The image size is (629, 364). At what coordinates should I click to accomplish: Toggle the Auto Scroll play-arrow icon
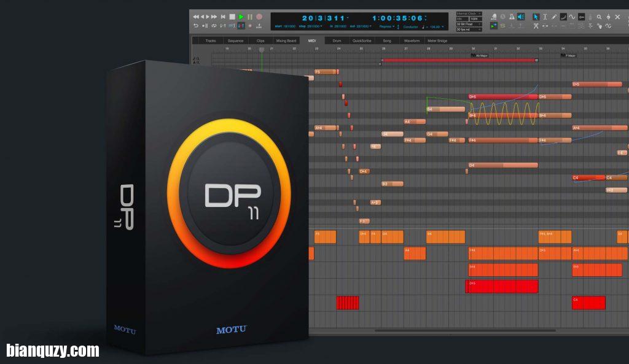(494, 26)
